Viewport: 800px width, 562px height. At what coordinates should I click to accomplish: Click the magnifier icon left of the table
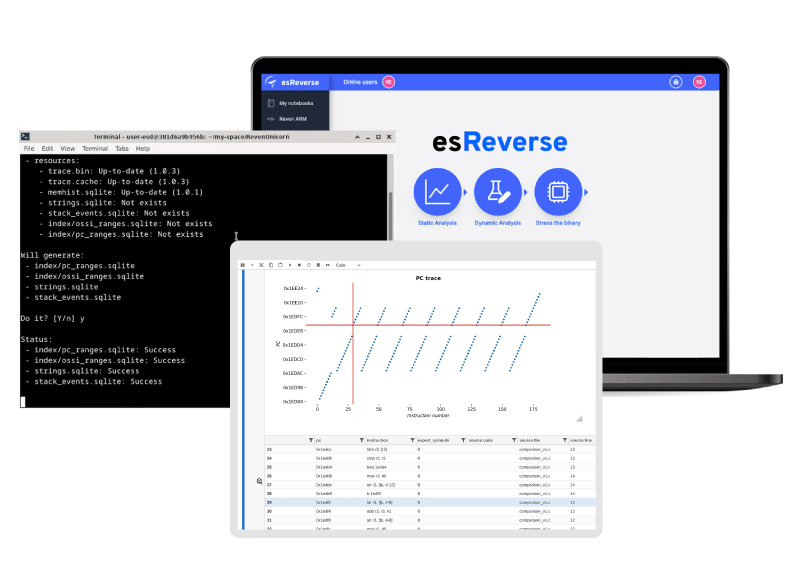[x=259, y=481]
